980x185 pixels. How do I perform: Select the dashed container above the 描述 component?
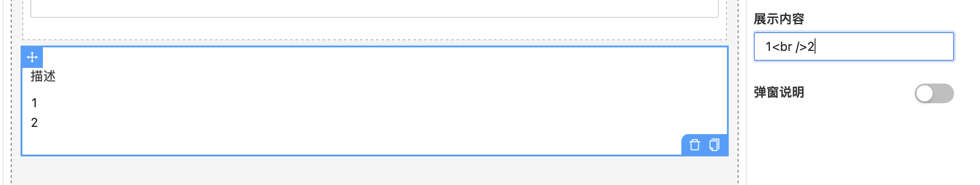click(374, 29)
